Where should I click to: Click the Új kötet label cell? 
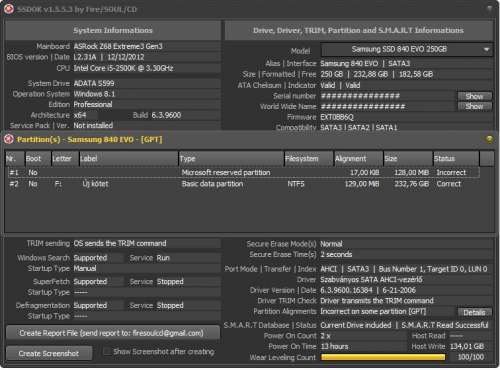point(95,184)
